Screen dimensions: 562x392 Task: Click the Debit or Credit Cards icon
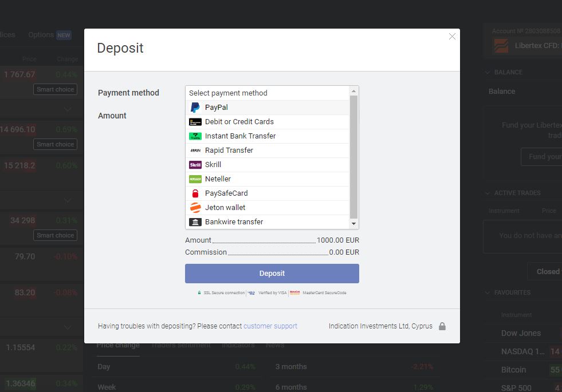[x=195, y=122]
